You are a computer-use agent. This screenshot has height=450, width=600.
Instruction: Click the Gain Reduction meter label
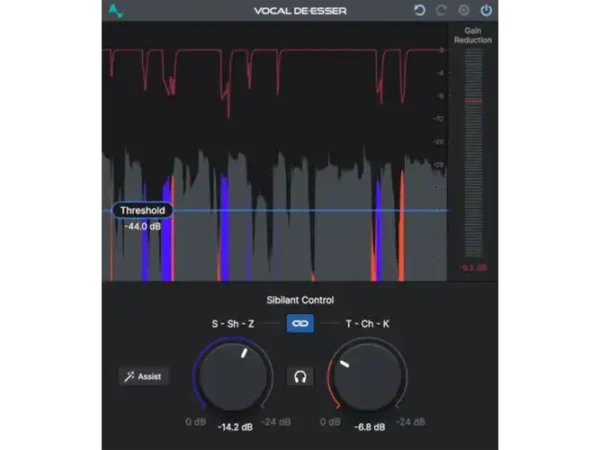click(473, 35)
